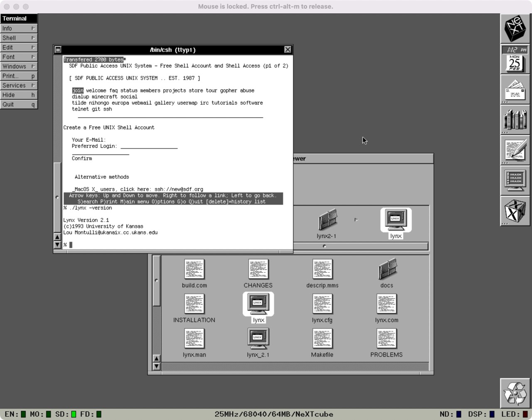Click the file viewer scroll down arrow
The height and width of the screenshot is (420, 532).
[x=156, y=366]
